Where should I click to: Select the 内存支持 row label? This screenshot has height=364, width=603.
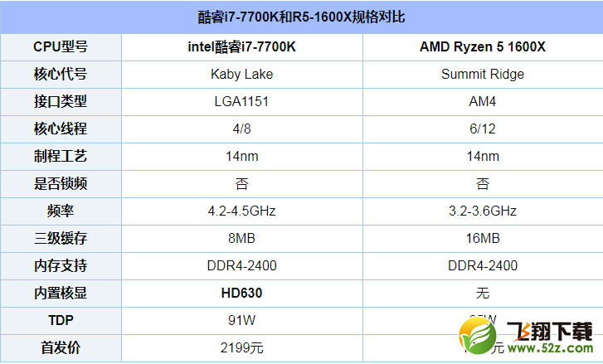pyautogui.click(x=61, y=265)
